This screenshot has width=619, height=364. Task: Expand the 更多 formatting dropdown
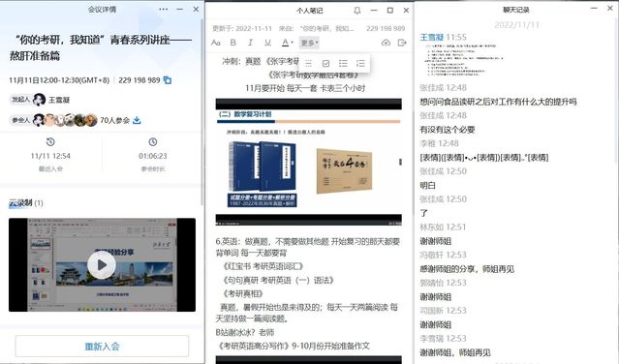click(x=310, y=43)
